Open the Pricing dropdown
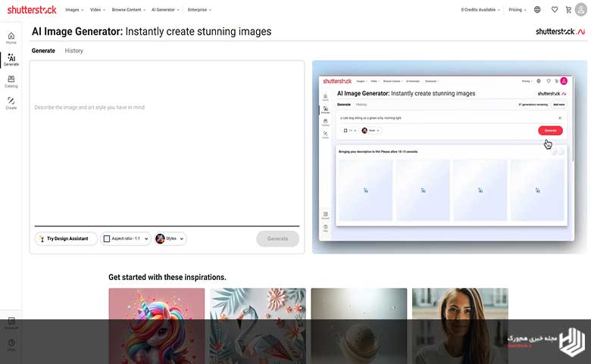The height and width of the screenshot is (364, 591). point(518,10)
